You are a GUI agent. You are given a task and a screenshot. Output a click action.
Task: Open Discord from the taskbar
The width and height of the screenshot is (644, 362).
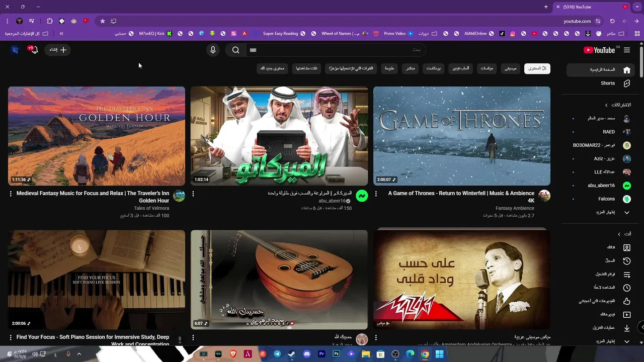pyautogui.click(x=307, y=354)
